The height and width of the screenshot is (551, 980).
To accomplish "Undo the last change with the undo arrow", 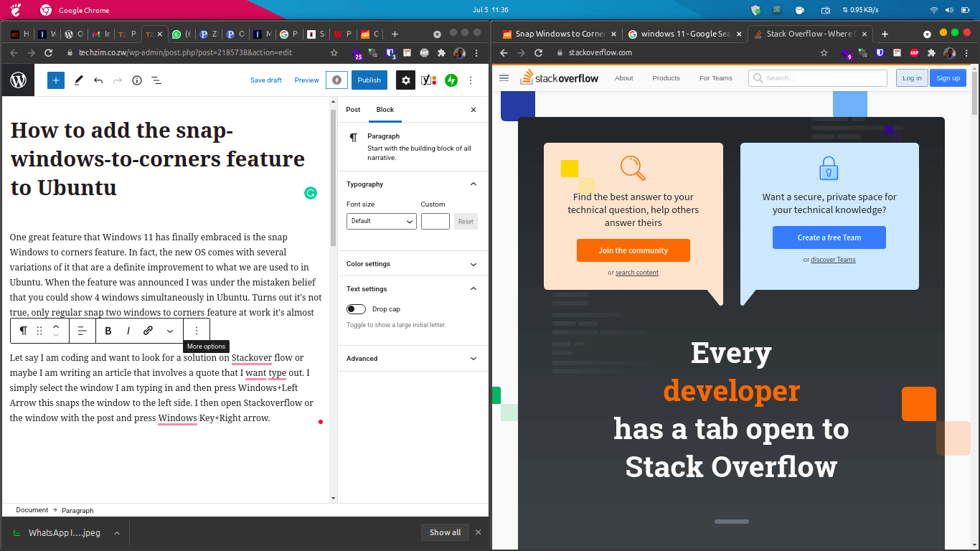I will click(x=98, y=80).
